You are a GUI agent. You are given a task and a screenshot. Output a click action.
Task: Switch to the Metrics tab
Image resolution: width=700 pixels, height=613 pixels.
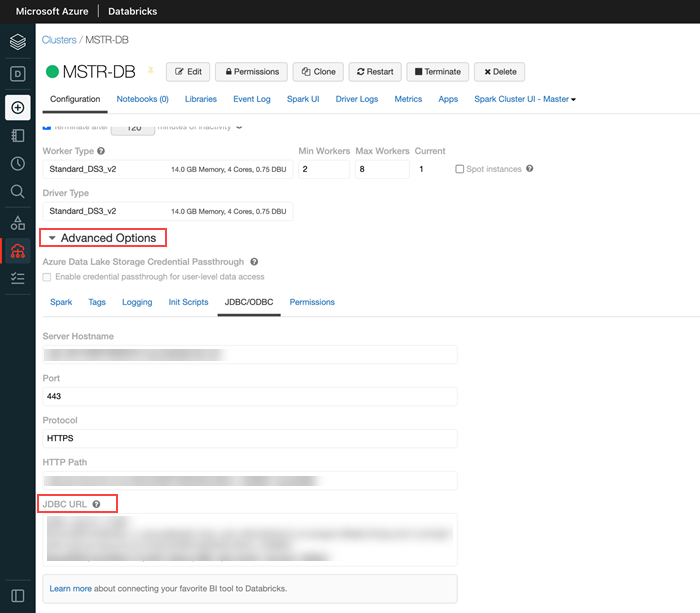(408, 99)
